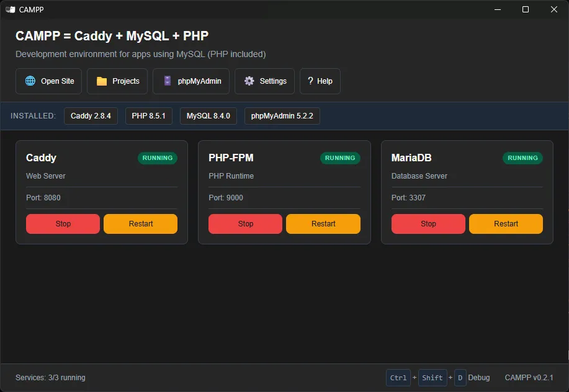Image resolution: width=569 pixels, height=392 pixels.
Task: Select the MySQL 8.4.0 badge
Action: [x=208, y=116]
